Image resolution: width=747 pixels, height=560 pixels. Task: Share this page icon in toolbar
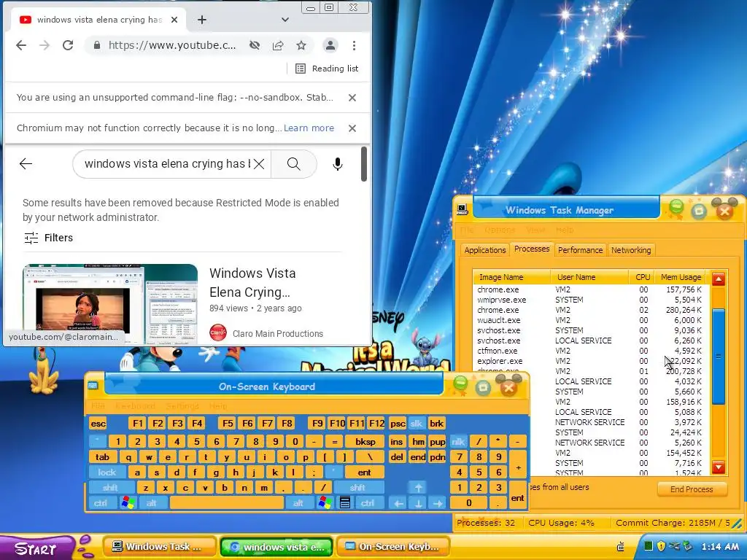pyautogui.click(x=278, y=45)
